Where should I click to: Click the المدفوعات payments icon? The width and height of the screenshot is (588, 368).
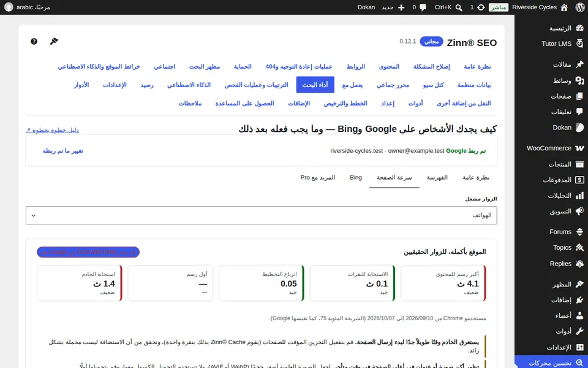[x=580, y=180]
